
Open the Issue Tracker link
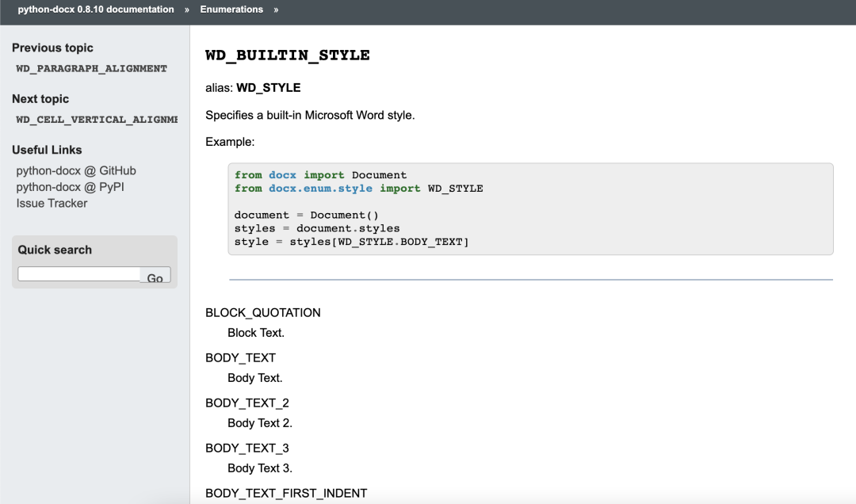coord(52,203)
